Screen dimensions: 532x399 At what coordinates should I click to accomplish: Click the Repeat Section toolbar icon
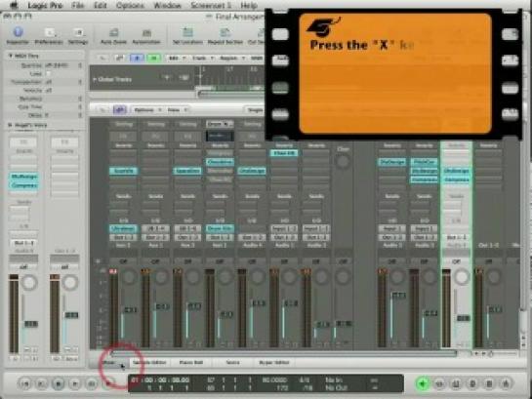click(x=225, y=35)
